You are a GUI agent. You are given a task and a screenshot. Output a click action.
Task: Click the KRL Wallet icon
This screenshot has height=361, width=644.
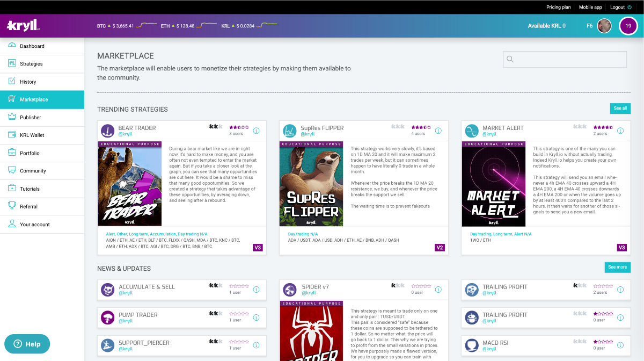click(x=12, y=135)
